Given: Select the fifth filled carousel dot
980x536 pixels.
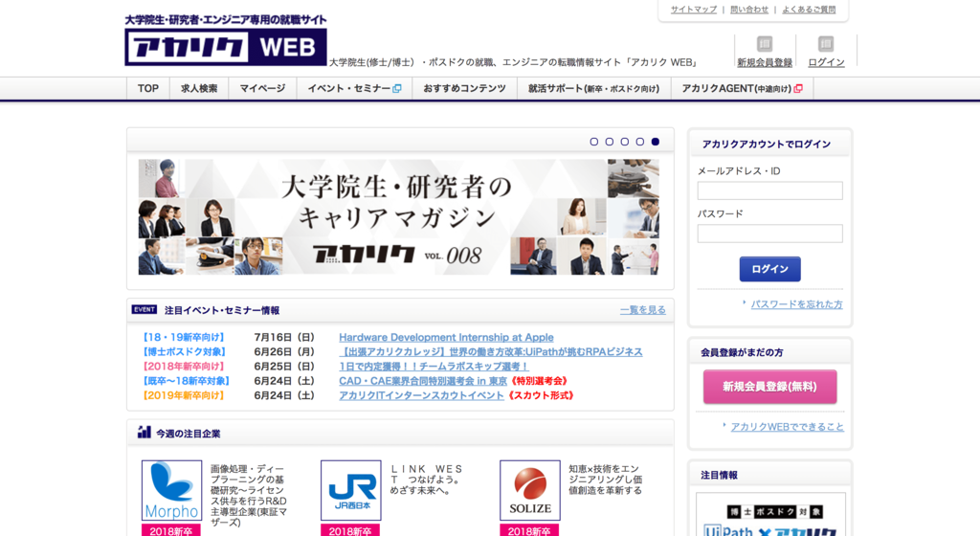Looking at the screenshot, I should 655,142.
